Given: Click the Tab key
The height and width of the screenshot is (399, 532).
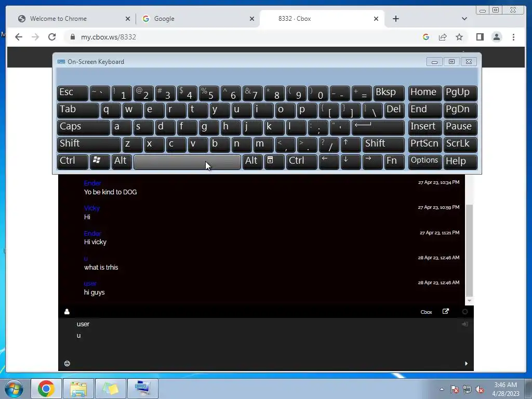Looking at the screenshot, I should click(x=78, y=110).
